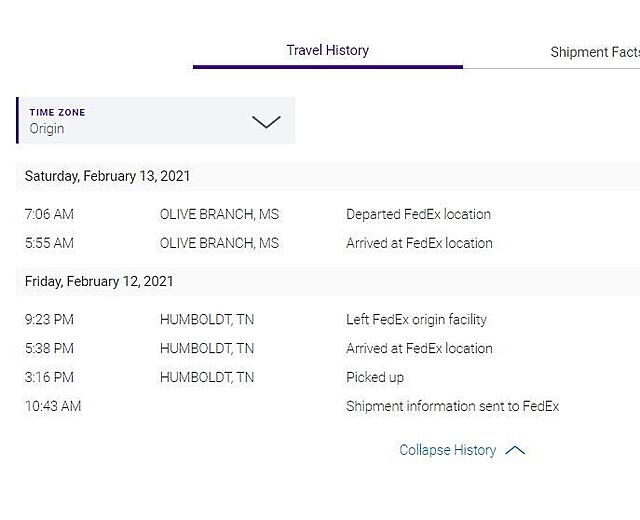Viewport: 640px width, 520px height.
Task: Click the TIME ZONE label
Action: (x=57, y=112)
